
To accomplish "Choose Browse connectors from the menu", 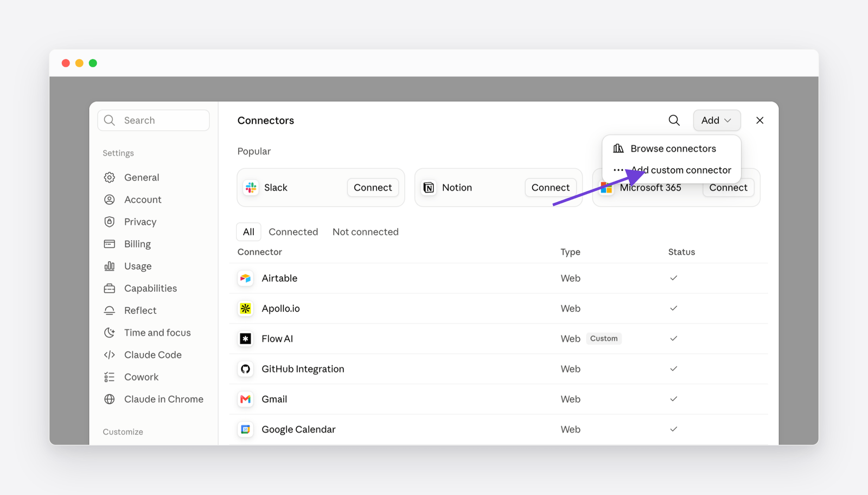I will pos(672,149).
